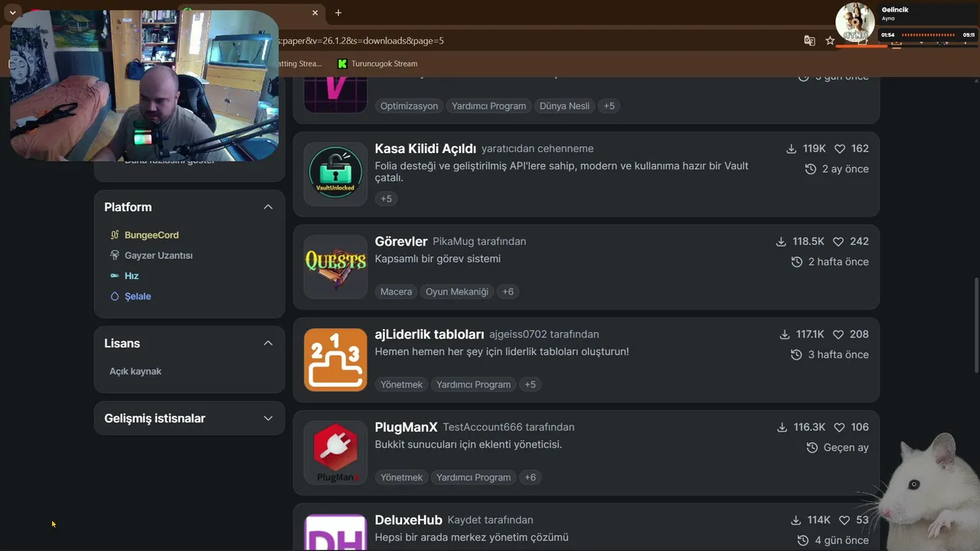Open the ajLiderlik tabloları plugin page
This screenshot has width=980, height=551.
430,334
